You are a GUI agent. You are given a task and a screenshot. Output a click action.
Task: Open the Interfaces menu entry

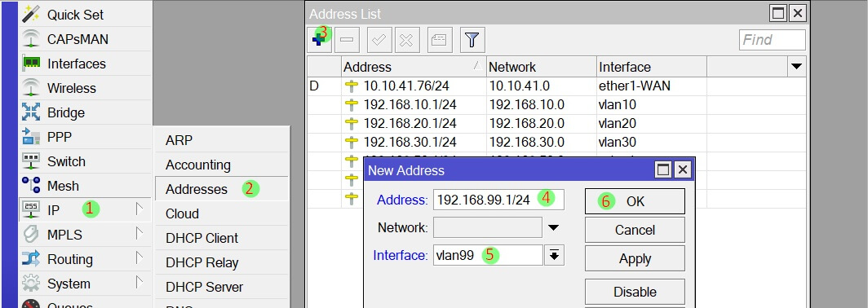click(x=85, y=64)
